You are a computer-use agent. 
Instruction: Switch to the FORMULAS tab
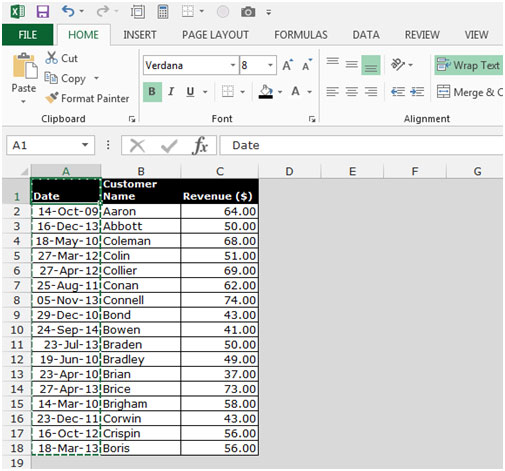tap(301, 35)
